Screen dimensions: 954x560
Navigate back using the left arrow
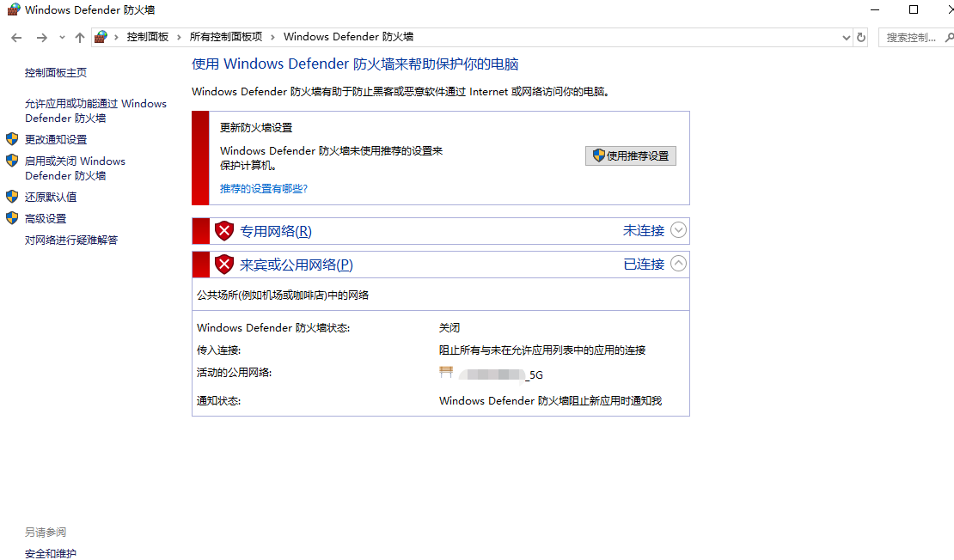[15, 37]
